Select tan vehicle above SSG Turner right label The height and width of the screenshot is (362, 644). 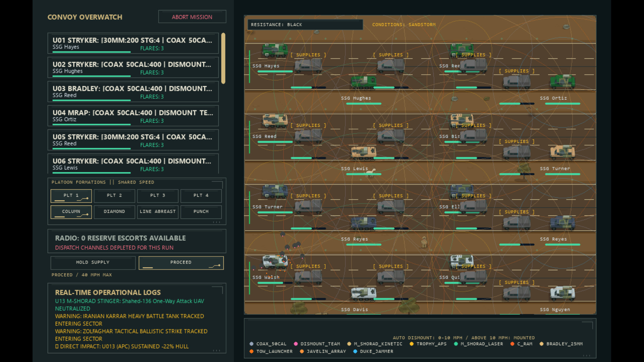click(x=562, y=152)
